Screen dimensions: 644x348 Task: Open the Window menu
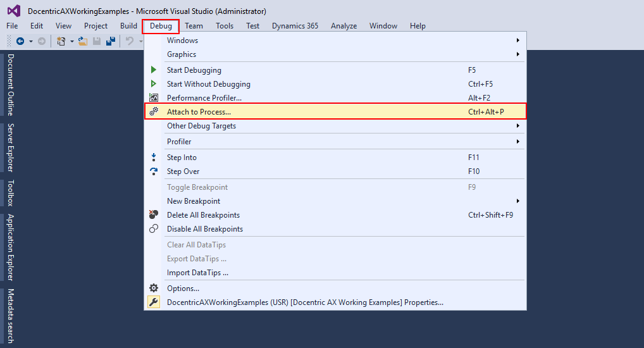coord(383,26)
